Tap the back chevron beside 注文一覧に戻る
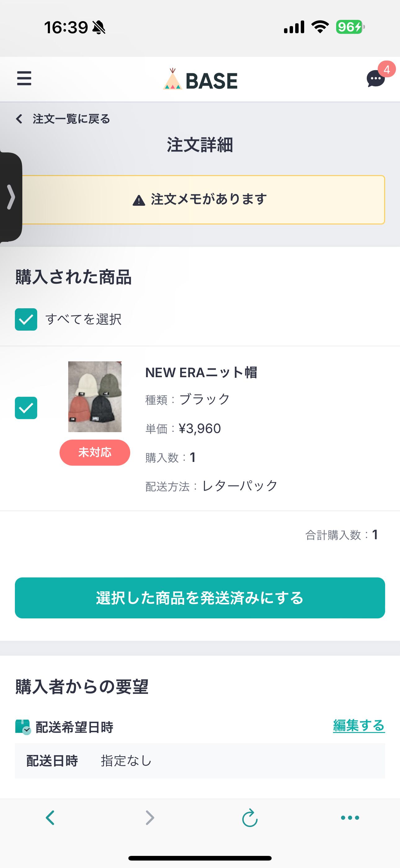 (19, 119)
